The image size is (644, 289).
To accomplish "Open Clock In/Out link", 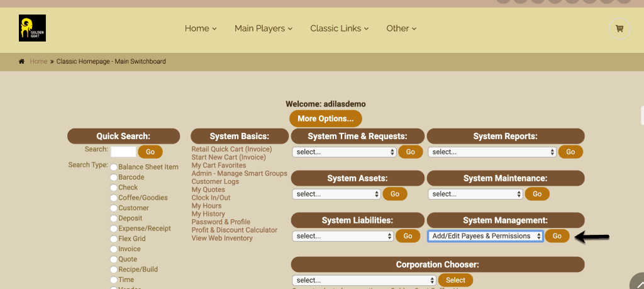I will (x=211, y=198).
